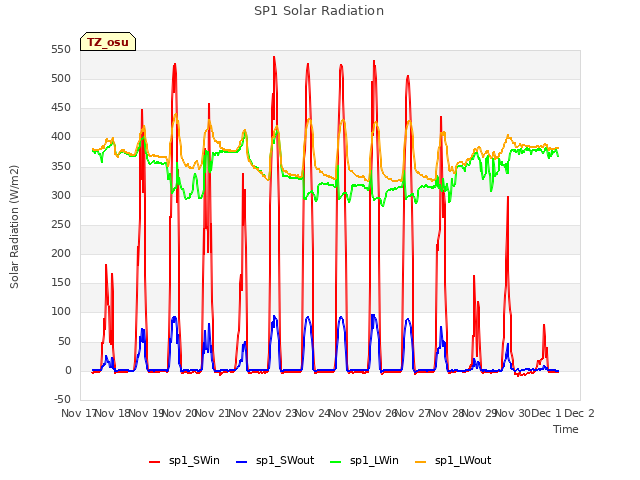Click the Time axis label
Screen dimensions: 640x480
tap(566, 429)
